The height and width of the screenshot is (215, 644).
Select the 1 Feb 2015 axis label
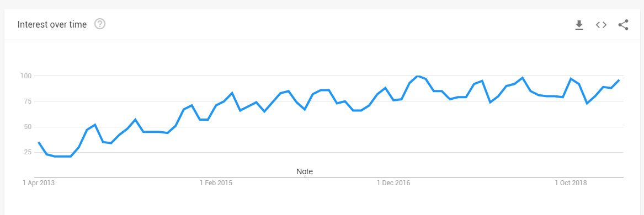tap(216, 183)
